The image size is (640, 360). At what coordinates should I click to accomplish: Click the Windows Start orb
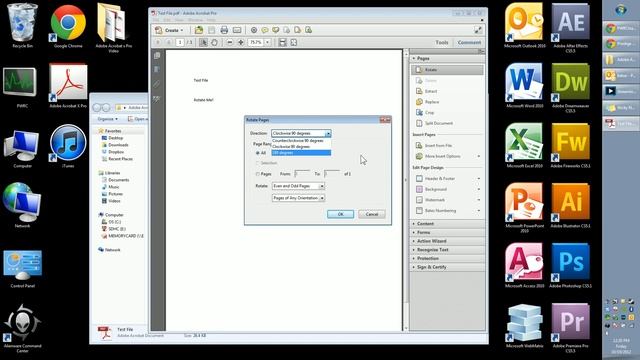[x=621, y=10]
